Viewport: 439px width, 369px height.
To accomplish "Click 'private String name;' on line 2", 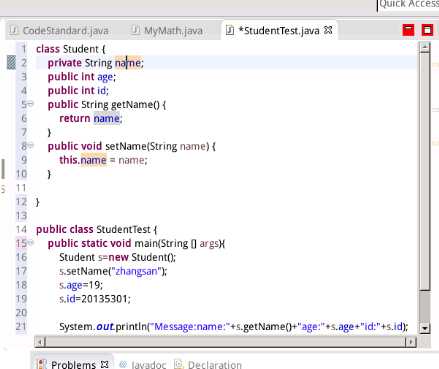I will tap(96, 63).
